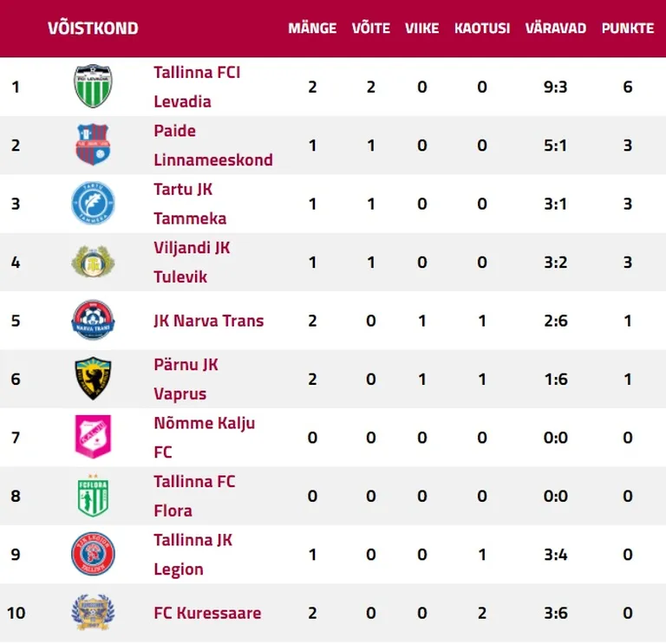Open the Tallinna FCI Levadia team link

click(197, 87)
